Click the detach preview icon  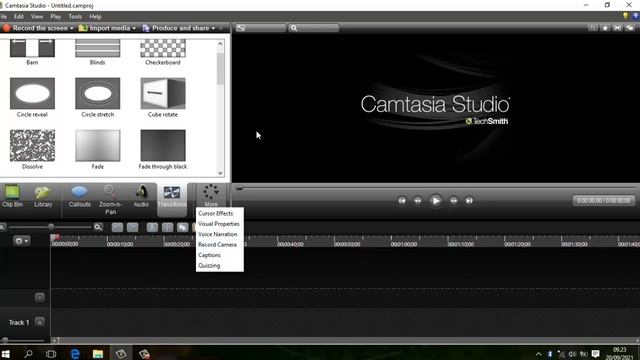(x=630, y=28)
